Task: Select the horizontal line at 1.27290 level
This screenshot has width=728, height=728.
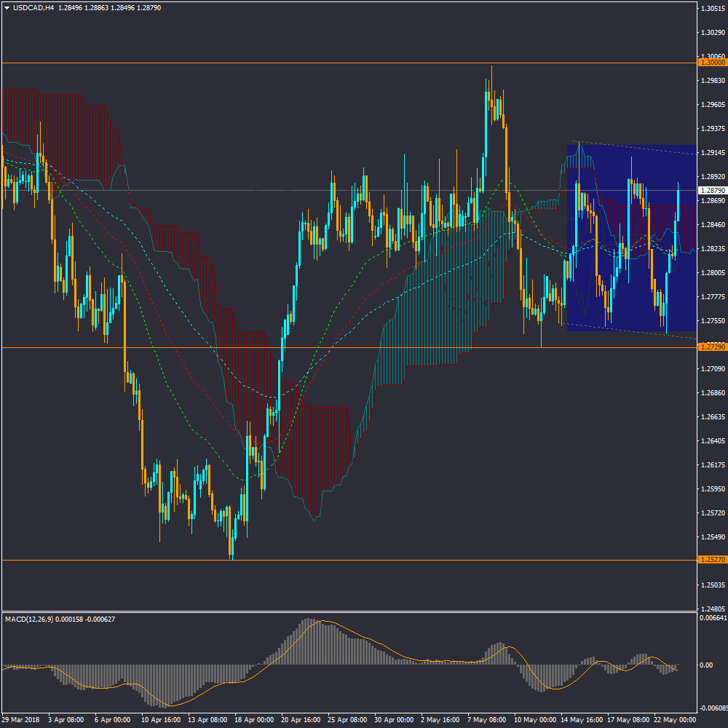Action: (x=218, y=347)
